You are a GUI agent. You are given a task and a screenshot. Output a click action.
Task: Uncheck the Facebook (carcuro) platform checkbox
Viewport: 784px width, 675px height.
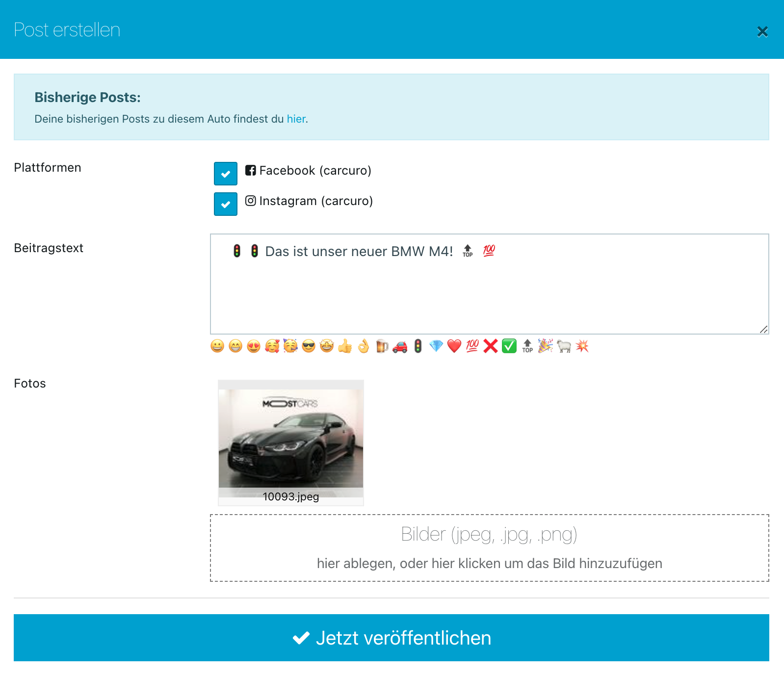[226, 174]
